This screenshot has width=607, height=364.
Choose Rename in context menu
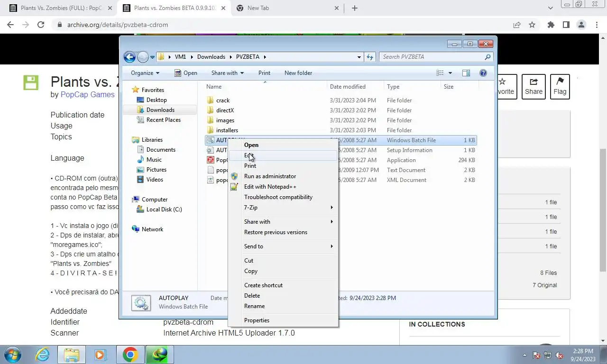(283, 306)
